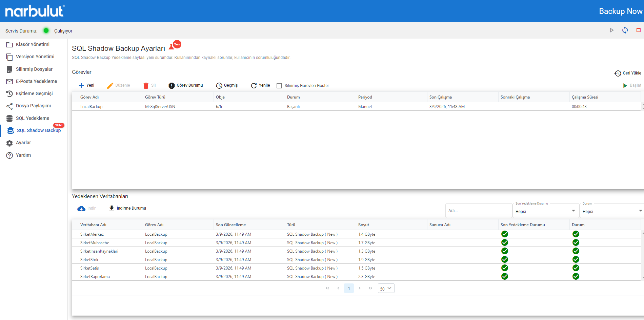Screen dimensions: 644x320
Task: Click the Backup Now button
Action: pos(620,11)
